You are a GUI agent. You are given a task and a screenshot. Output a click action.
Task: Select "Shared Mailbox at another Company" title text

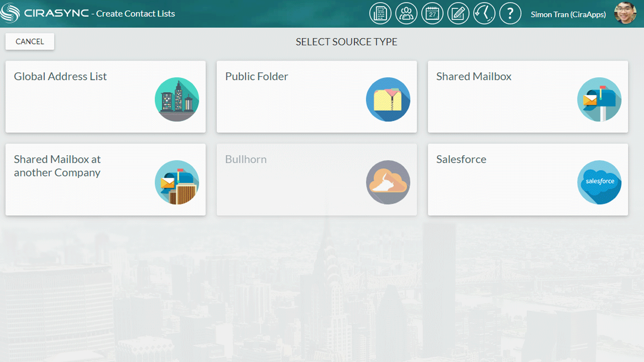pos(57,166)
